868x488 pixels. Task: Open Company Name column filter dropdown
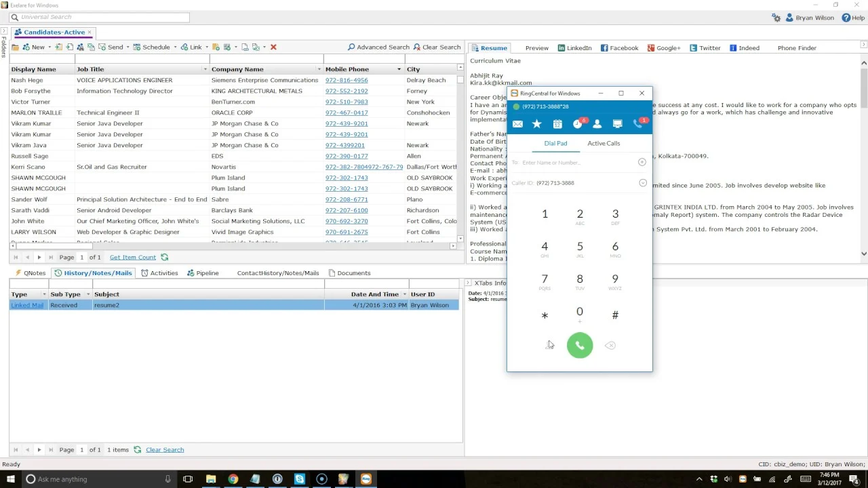[x=319, y=69]
